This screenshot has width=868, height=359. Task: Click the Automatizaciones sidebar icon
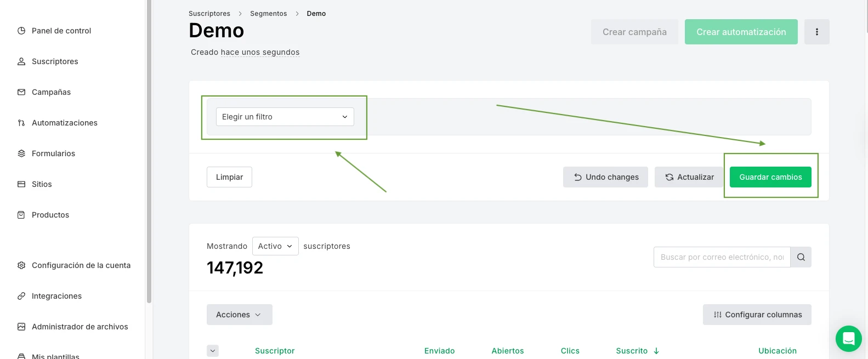[x=21, y=123]
